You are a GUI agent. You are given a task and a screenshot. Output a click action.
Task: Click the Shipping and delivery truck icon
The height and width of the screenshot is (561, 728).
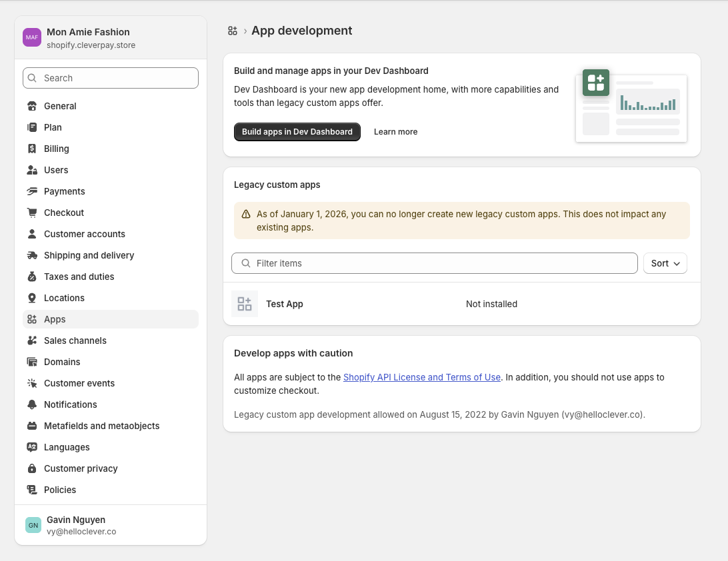pyautogui.click(x=32, y=255)
